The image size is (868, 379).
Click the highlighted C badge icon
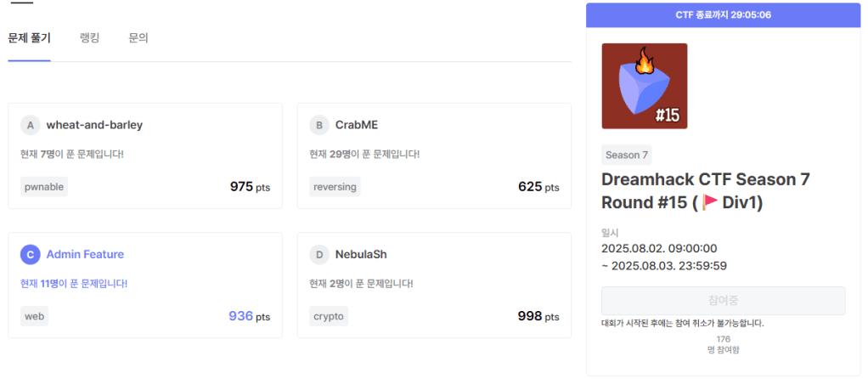[31, 254]
